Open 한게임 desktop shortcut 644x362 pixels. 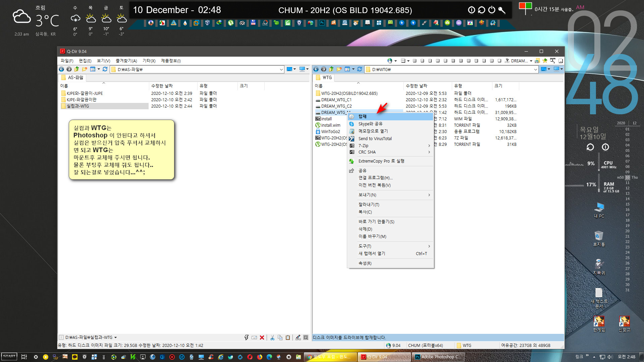click(599, 324)
